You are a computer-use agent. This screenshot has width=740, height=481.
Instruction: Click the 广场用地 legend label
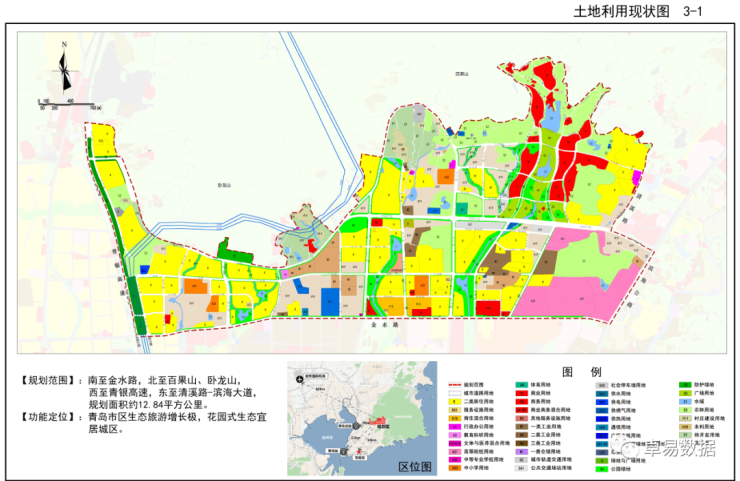coord(704,393)
